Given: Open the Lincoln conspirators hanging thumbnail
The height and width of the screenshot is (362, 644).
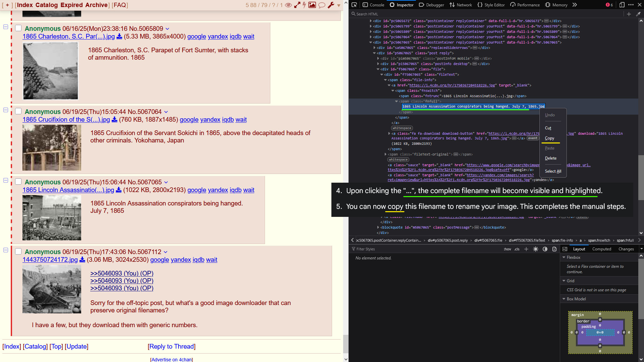Looking at the screenshot, I should tap(52, 218).
